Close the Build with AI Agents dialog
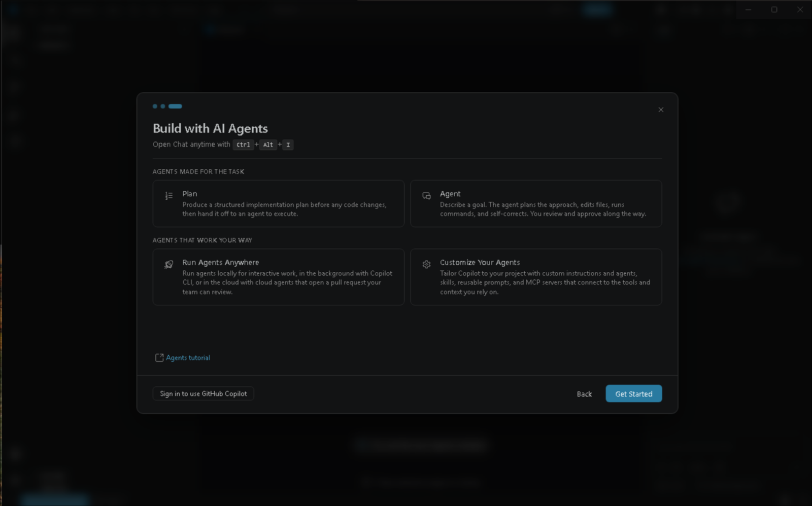 coord(661,110)
